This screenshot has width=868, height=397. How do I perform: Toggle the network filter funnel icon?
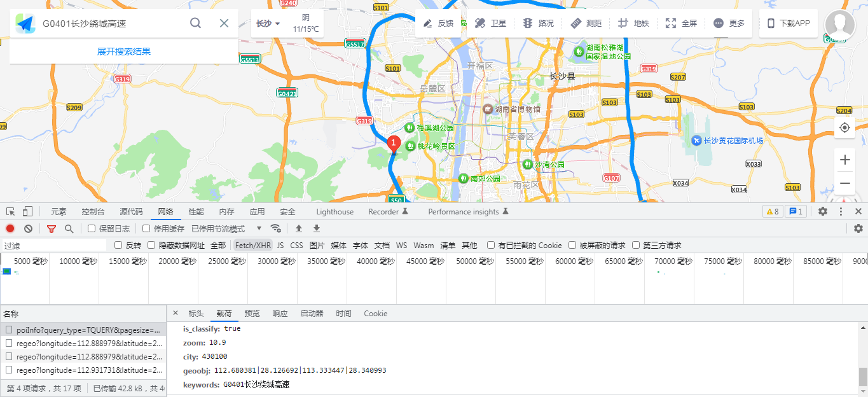52,228
